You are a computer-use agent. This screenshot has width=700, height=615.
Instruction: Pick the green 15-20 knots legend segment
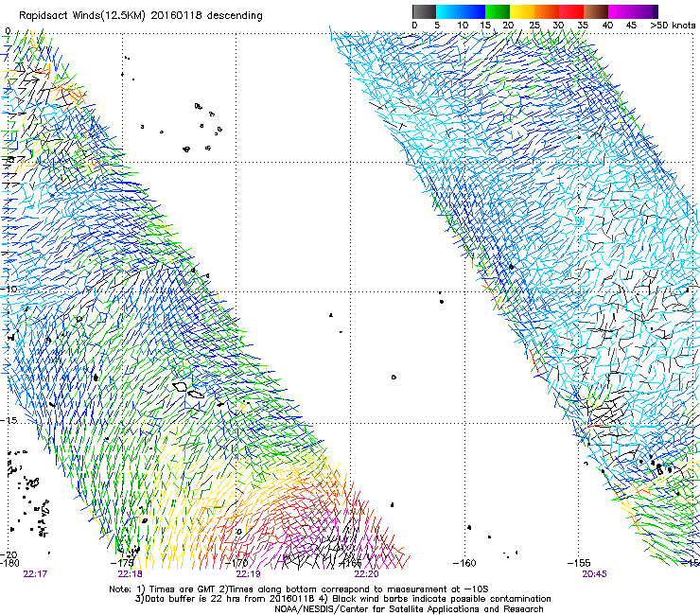click(x=498, y=11)
